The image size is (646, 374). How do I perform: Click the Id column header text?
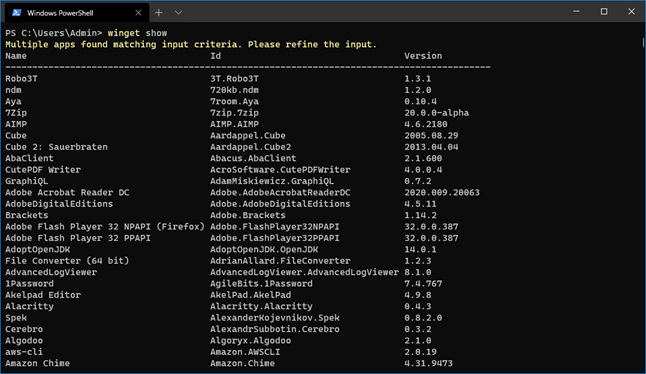tap(215, 56)
